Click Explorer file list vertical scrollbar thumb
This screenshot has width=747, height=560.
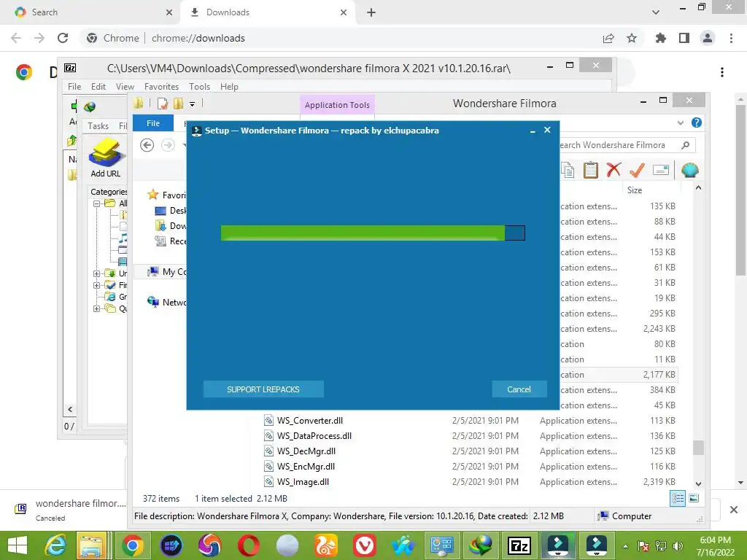click(698, 448)
